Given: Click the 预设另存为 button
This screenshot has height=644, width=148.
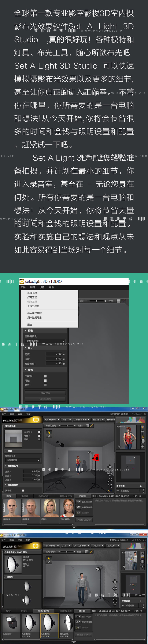Looking at the screenshot, I should (x=45, y=399).
